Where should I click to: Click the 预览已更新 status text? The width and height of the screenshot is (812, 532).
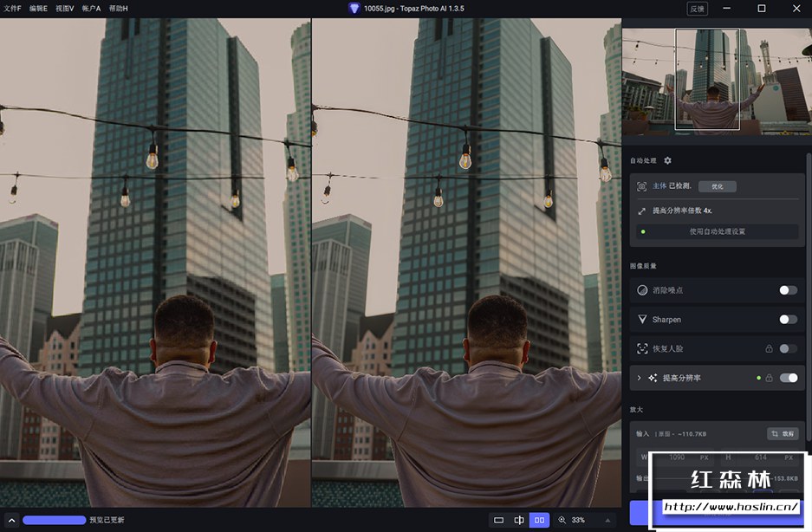click(x=107, y=520)
